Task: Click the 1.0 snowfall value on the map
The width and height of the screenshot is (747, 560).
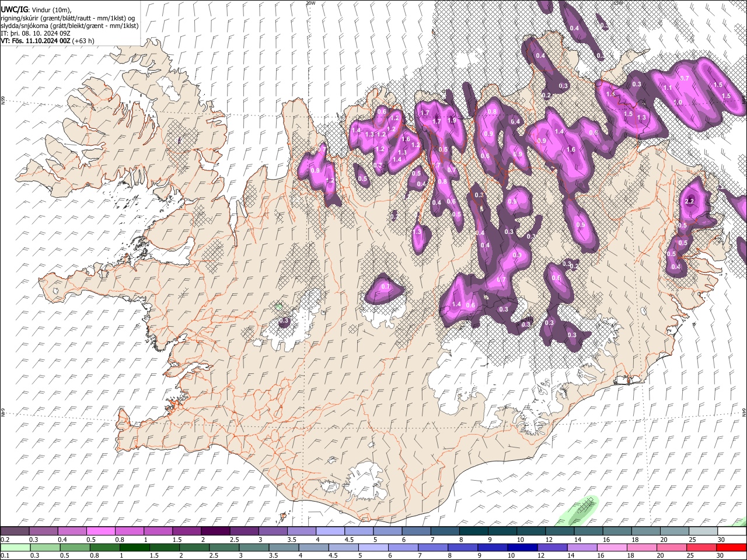Action: [x=678, y=102]
